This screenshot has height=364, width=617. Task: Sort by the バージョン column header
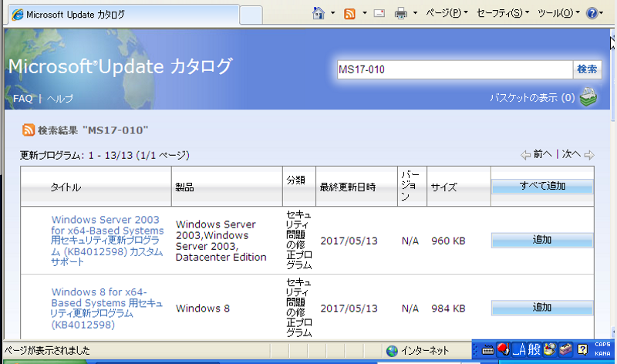tap(410, 186)
